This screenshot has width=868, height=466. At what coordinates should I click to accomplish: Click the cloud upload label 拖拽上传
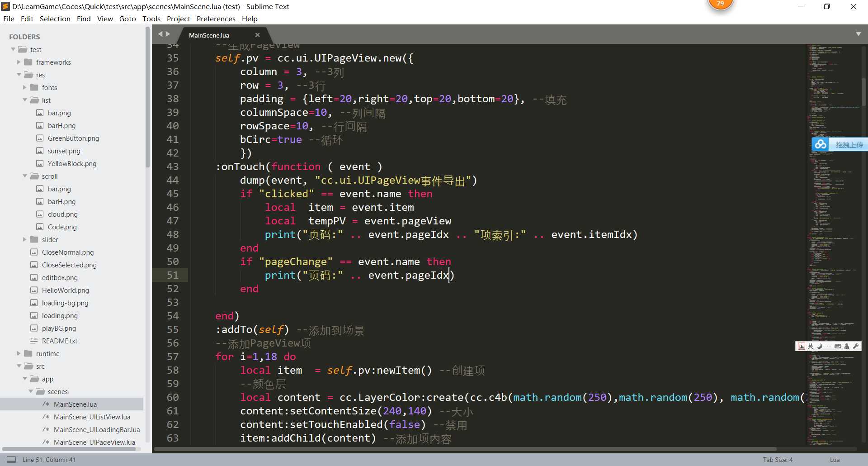849,145
